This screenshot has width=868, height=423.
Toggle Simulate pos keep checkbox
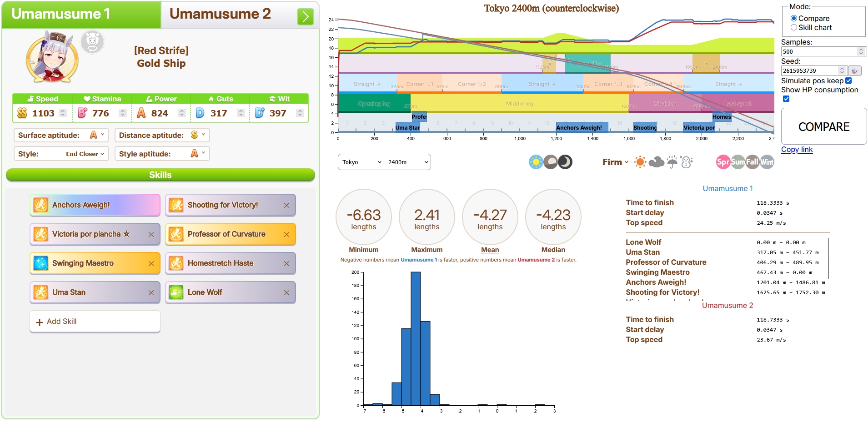click(x=848, y=81)
